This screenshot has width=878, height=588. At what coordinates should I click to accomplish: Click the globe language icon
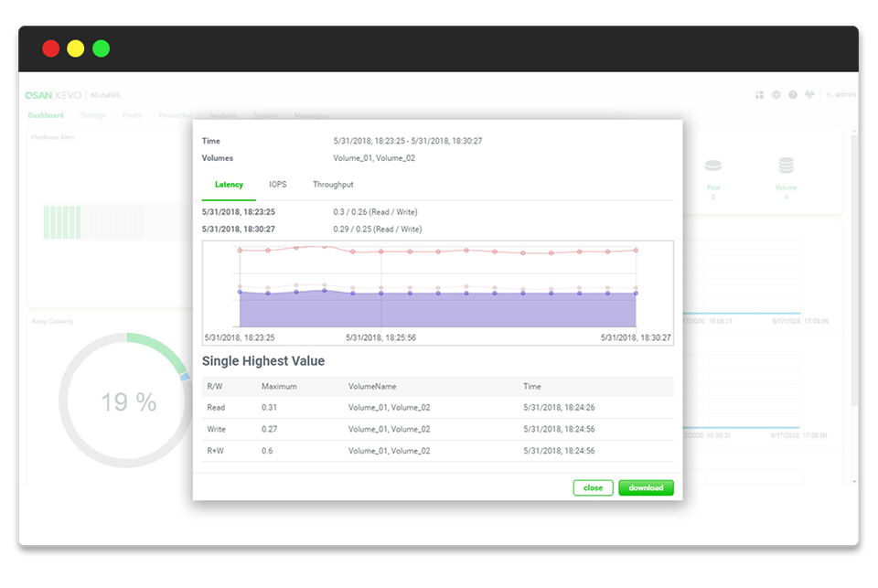click(776, 95)
